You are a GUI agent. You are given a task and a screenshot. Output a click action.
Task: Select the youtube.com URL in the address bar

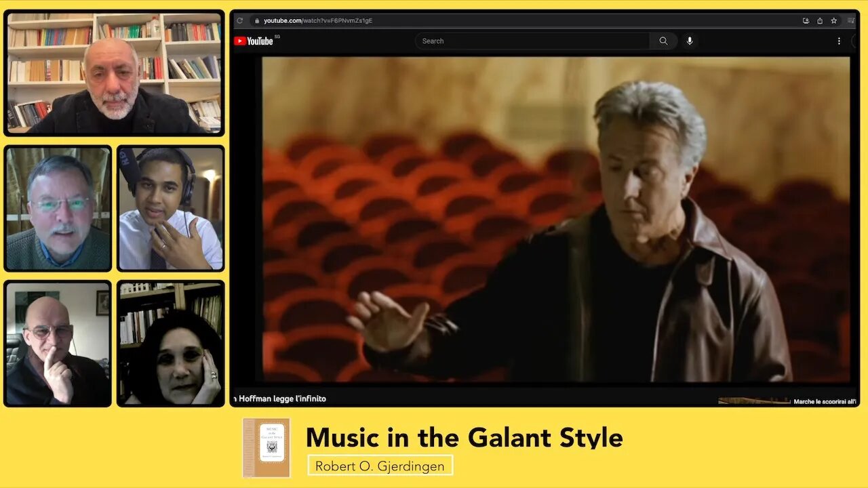coord(318,21)
